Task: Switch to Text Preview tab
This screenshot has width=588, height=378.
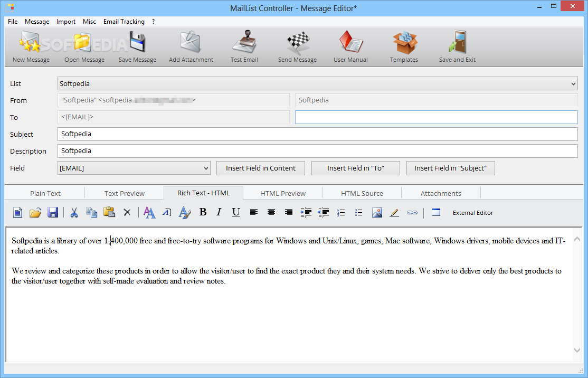Action: click(x=125, y=193)
